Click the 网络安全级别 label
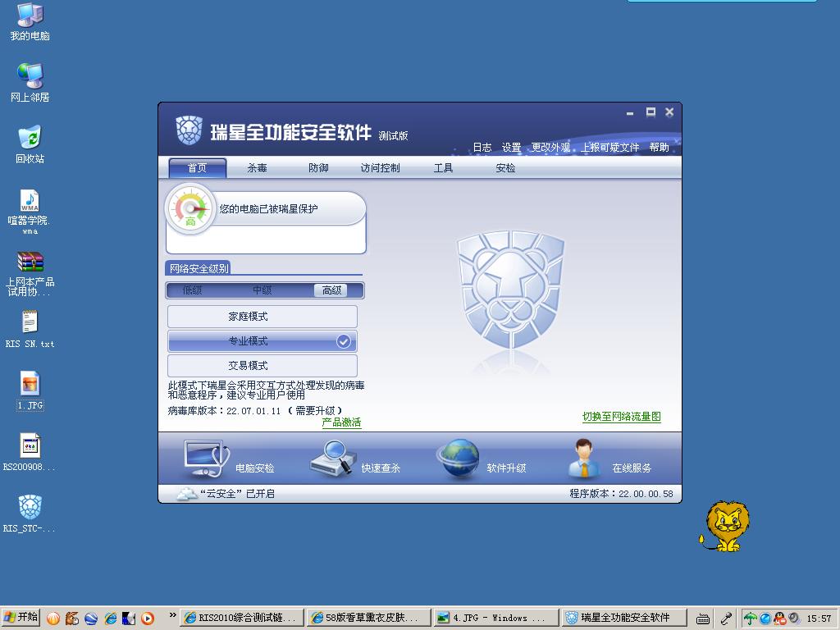The width and height of the screenshot is (840, 630). [x=199, y=268]
